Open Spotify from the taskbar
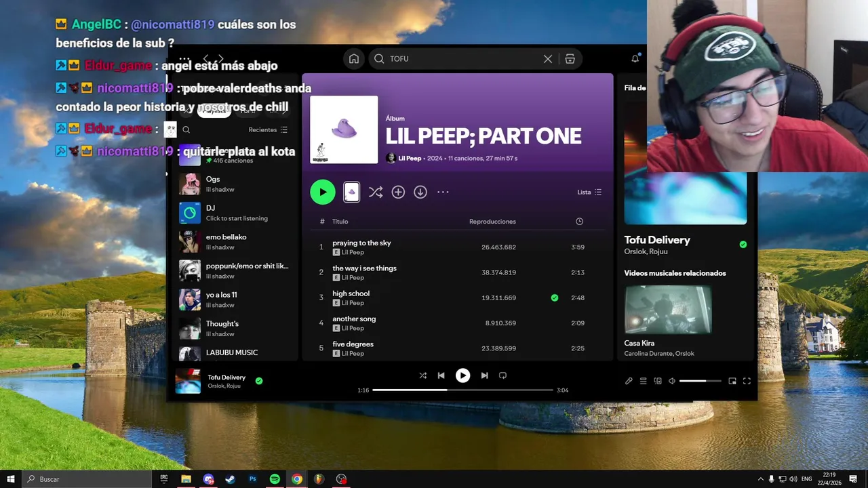Image resolution: width=868 pixels, height=488 pixels. 275,479
